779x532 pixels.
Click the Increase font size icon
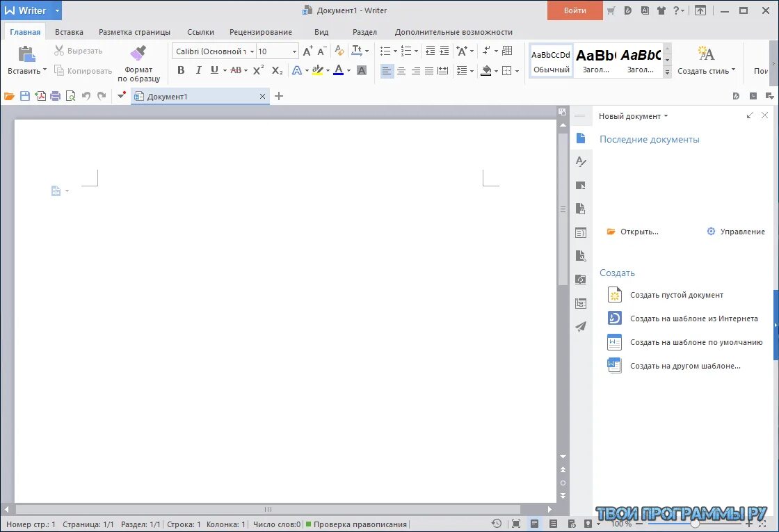click(307, 51)
